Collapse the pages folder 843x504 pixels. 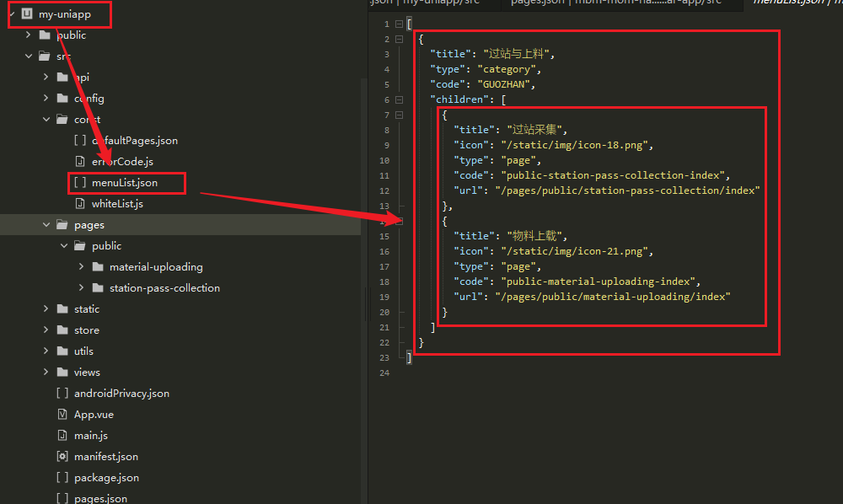[46, 225]
